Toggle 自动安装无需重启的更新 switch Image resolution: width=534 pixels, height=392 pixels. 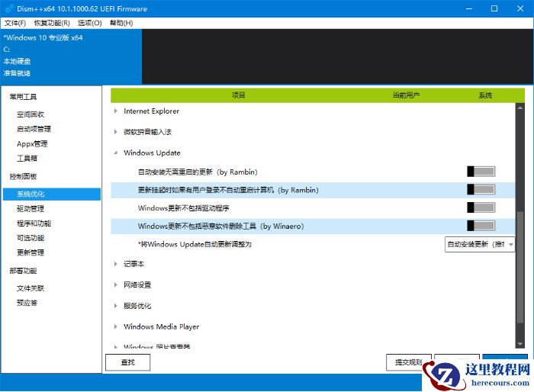(481, 172)
